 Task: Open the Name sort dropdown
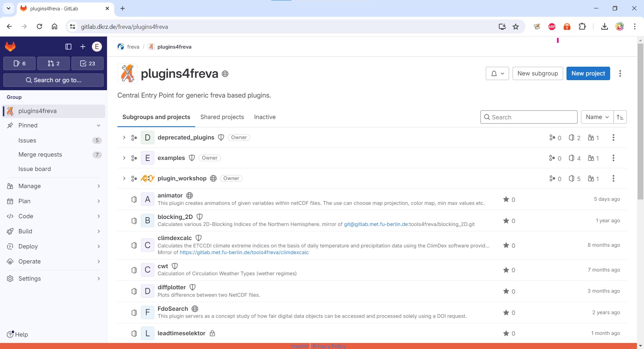click(597, 117)
